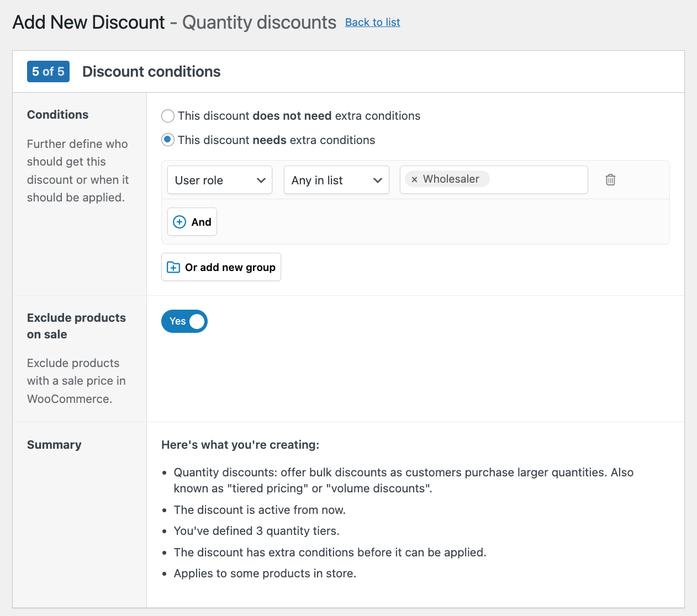Click the Wholesaler tag label

451,179
